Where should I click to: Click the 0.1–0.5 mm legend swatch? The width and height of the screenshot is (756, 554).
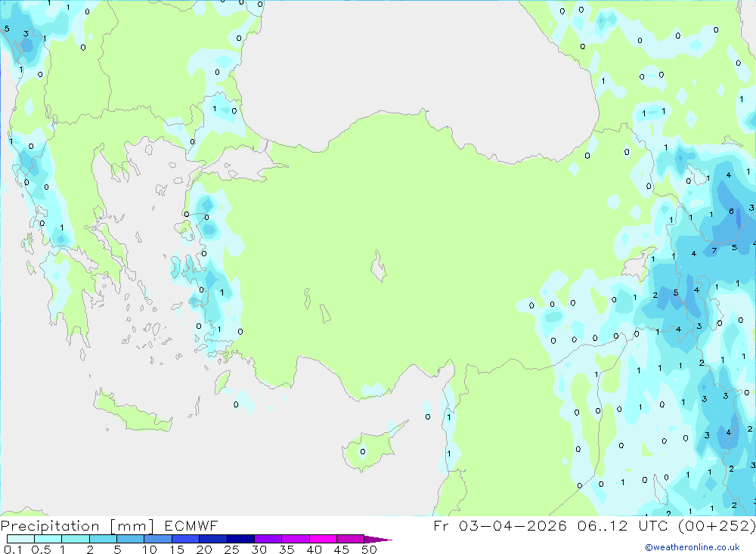[20, 539]
